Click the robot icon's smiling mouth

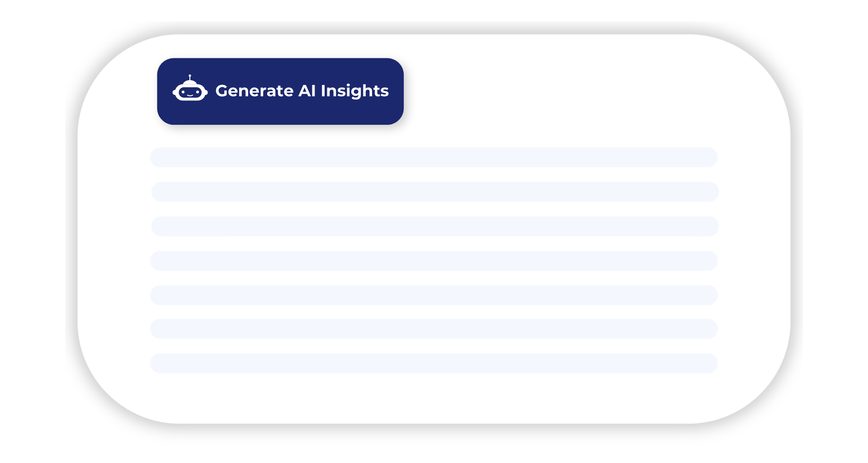190,95
